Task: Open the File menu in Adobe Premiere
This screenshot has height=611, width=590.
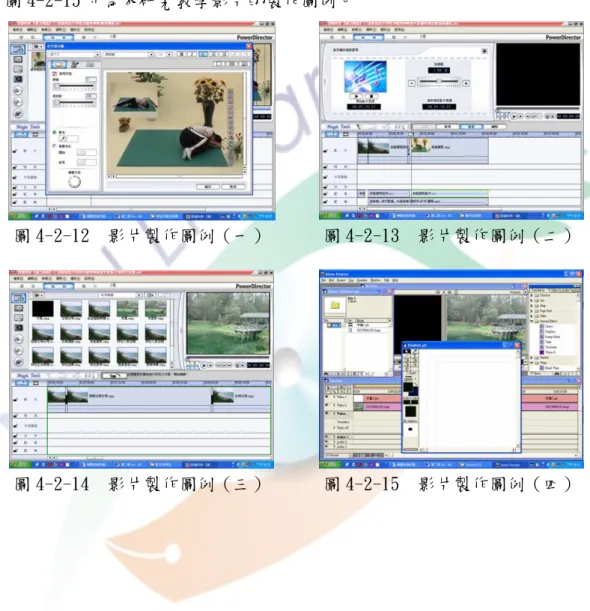Action: [323, 280]
